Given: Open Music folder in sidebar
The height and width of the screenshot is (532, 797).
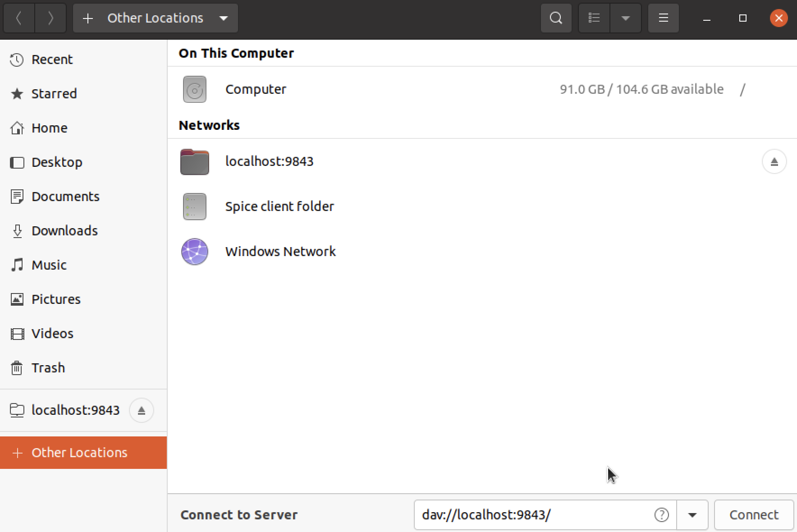Looking at the screenshot, I should [x=83, y=265].
